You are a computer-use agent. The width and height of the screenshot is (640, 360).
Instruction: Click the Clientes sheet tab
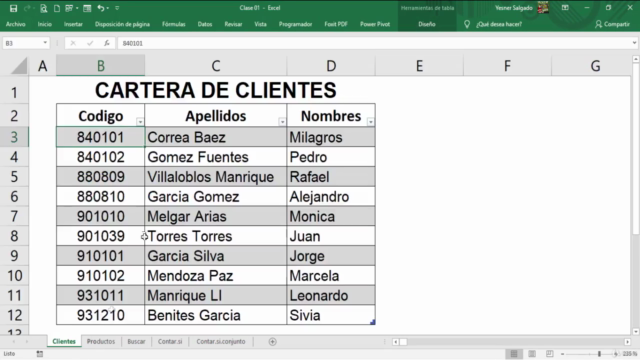pyautogui.click(x=64, y=341)
